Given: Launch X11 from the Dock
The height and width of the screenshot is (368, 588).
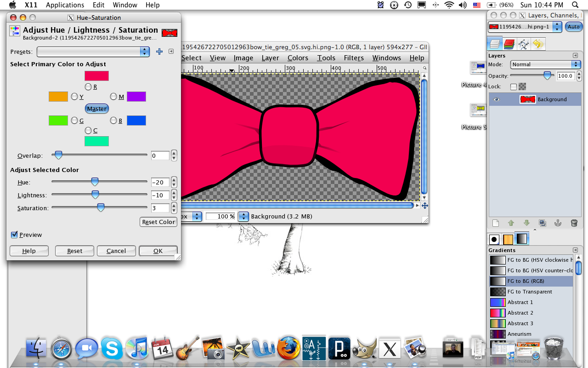Looking at the screenshot, I should (x=390, y=349).
